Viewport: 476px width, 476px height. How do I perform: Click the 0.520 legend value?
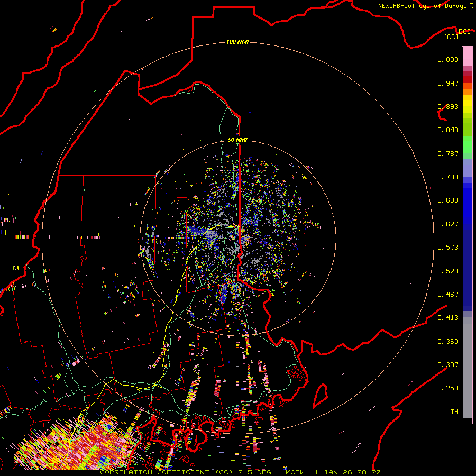click(x=448, y=271)
